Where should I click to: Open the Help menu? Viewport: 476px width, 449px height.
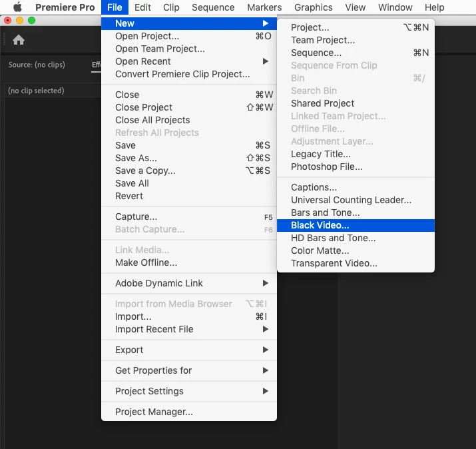coord(435,7)
